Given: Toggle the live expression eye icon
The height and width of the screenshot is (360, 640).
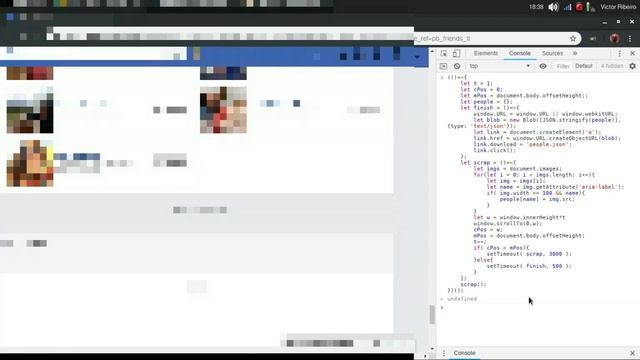Looking at the screenshot, I should click(x=543, y=66).
